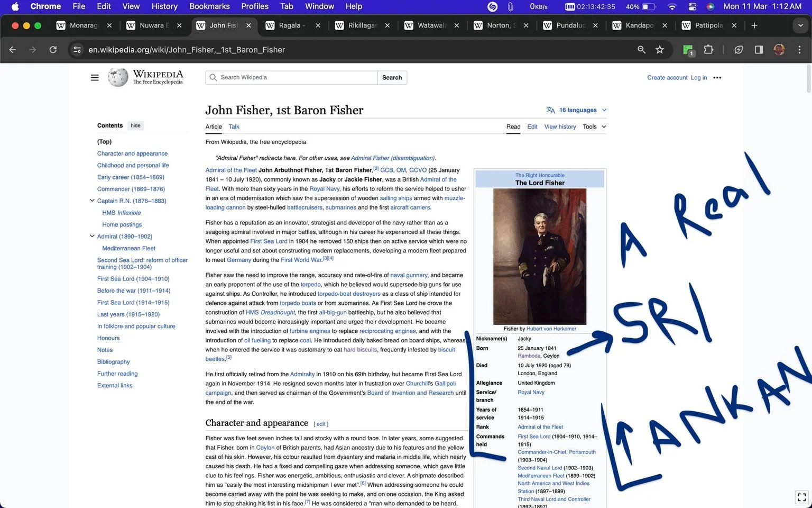
Task: Click the address bar URL
Action: (187, 50)
